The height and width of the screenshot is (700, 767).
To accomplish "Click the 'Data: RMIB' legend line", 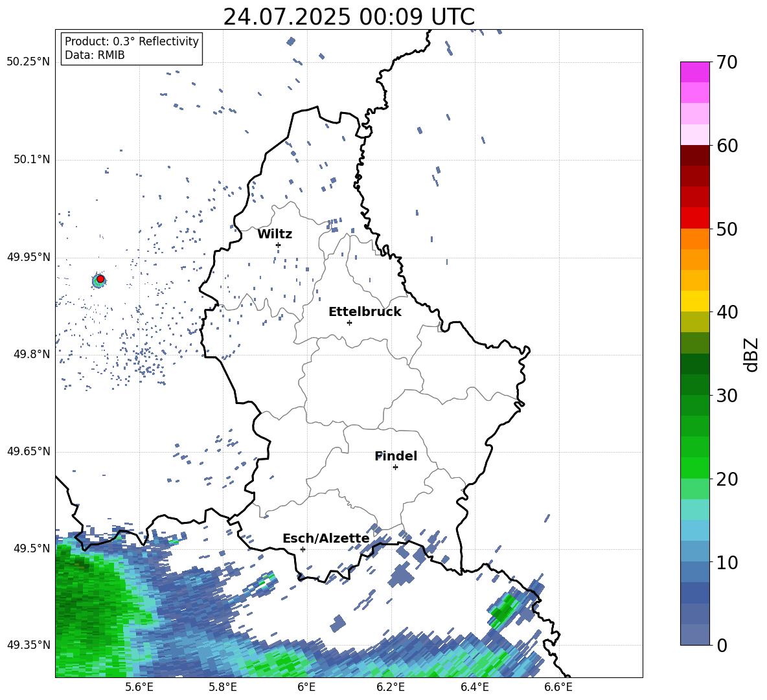I will click(95, 55).
